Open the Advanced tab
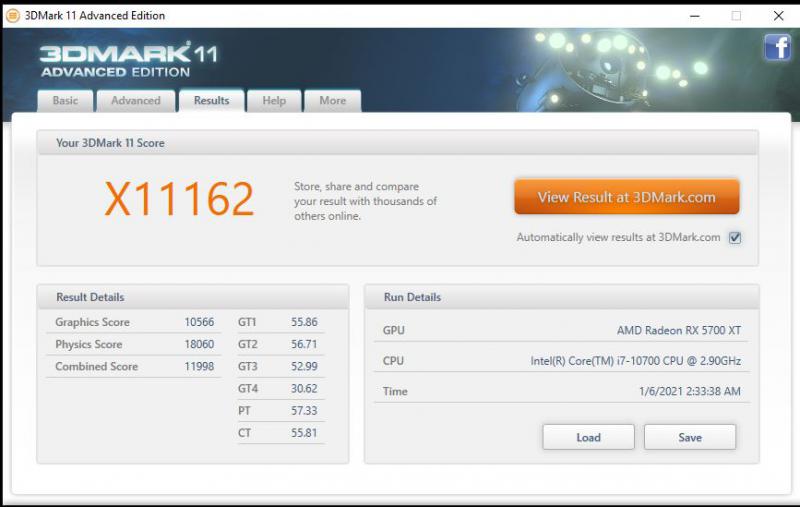Image resolution: width=800 pixels, height=507 pixels. [136, 100]
